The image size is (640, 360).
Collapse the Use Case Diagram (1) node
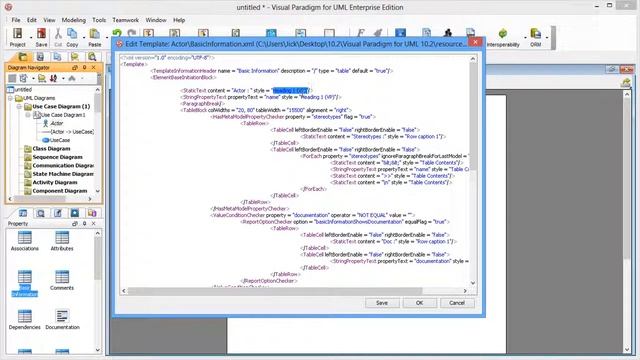[19, 107]
